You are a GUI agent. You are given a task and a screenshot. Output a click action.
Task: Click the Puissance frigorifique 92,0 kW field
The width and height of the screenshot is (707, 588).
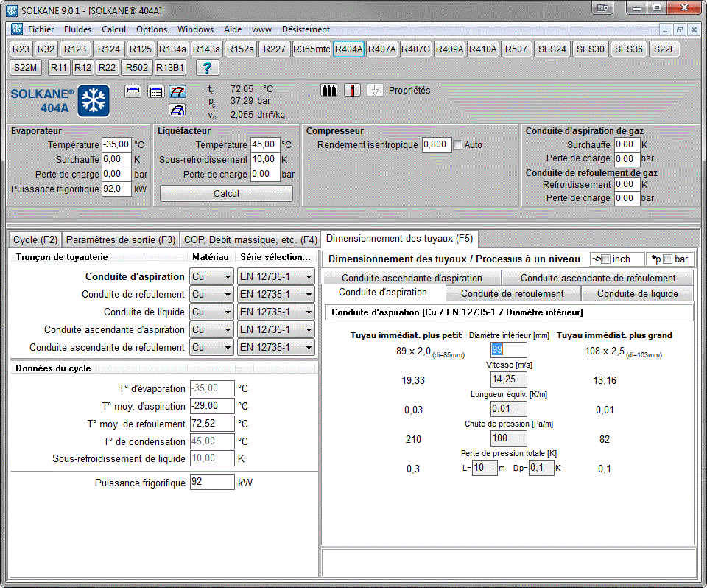117,189
